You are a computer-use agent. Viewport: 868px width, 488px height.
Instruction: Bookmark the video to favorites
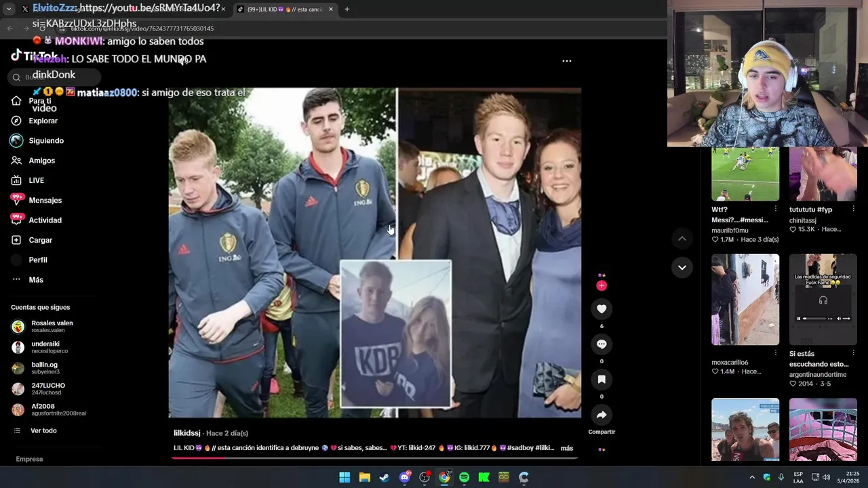(x=601, y=380)
